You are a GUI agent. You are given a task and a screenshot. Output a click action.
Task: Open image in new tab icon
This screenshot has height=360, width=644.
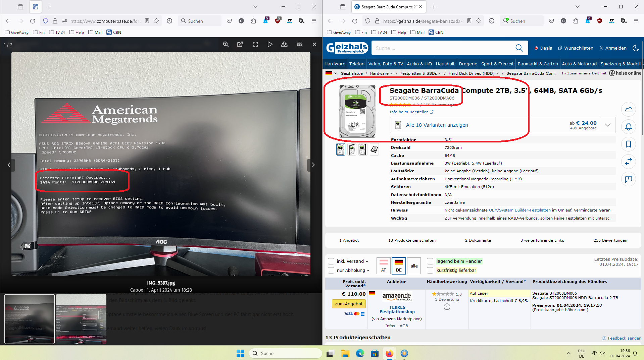click(240, 44)
